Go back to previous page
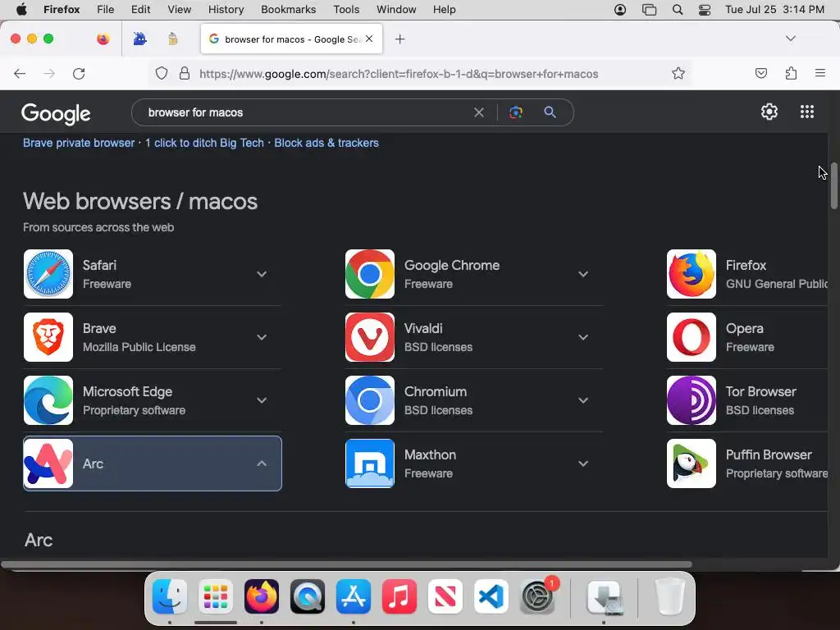Viewport: 840px width, 630px height. tap(20, 73)
